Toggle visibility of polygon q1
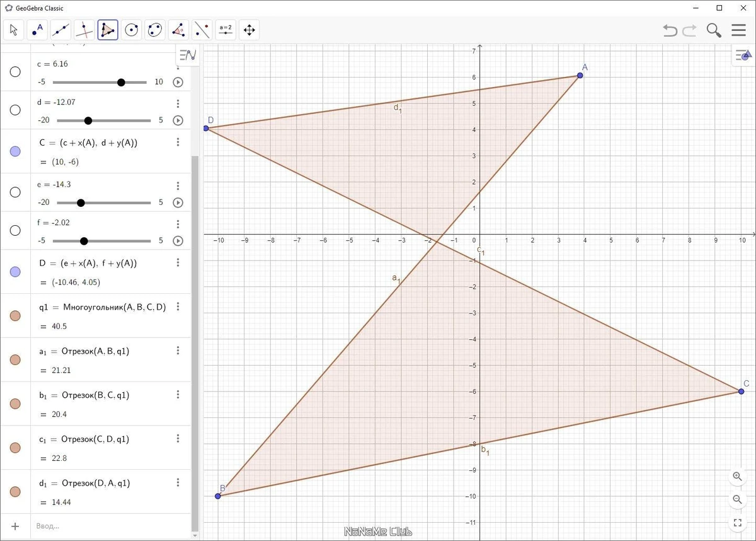The image size is (756, 541). tap(15, 315)
